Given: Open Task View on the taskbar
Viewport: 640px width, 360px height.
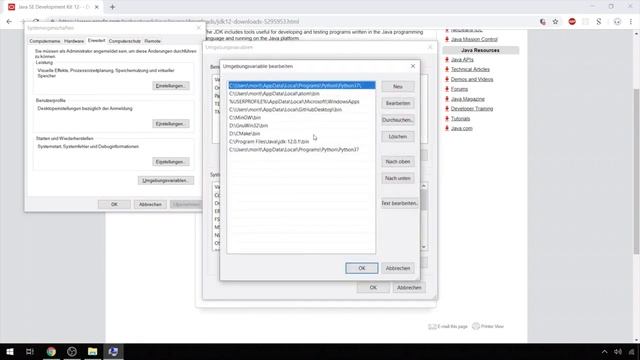Looking at the screenshot, I should [x=30, y=351].
